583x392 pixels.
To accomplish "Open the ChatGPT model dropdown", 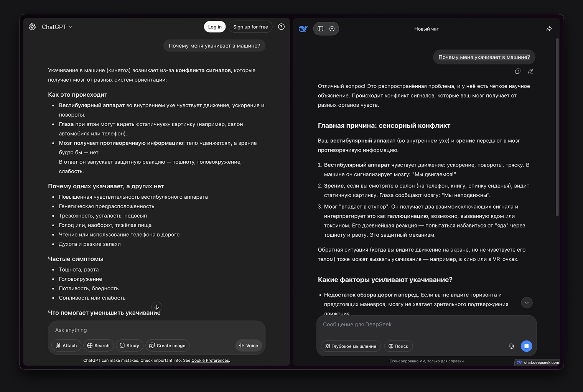I will click(57, 26).
